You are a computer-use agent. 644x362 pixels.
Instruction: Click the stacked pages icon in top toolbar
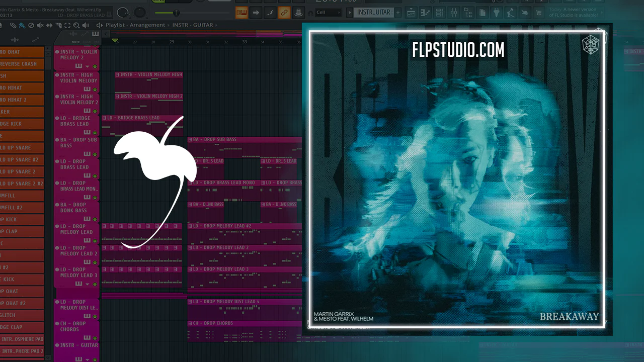click(482, 13)
